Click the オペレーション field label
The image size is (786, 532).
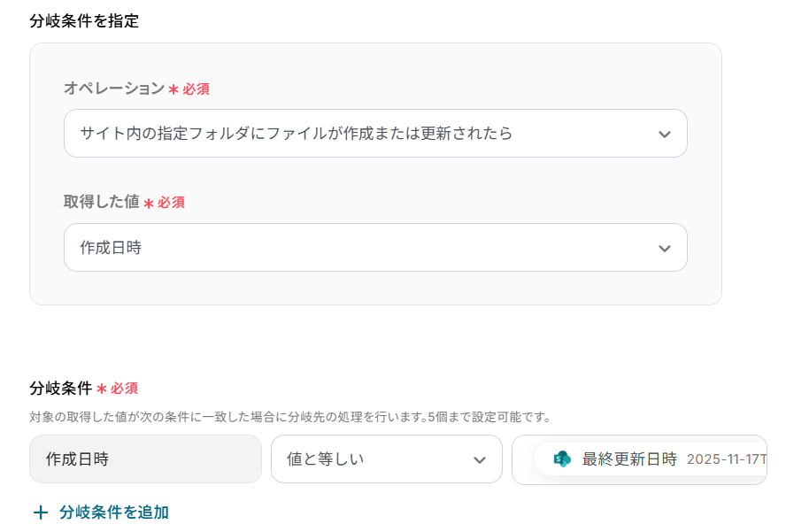(x=113, y=89)
